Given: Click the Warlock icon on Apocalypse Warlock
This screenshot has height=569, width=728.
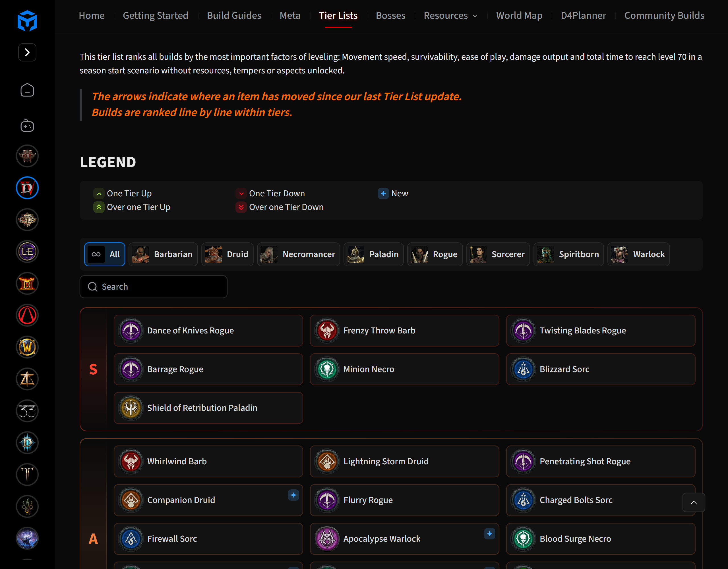Looking at the screenshot, I should tap(327, 539).
